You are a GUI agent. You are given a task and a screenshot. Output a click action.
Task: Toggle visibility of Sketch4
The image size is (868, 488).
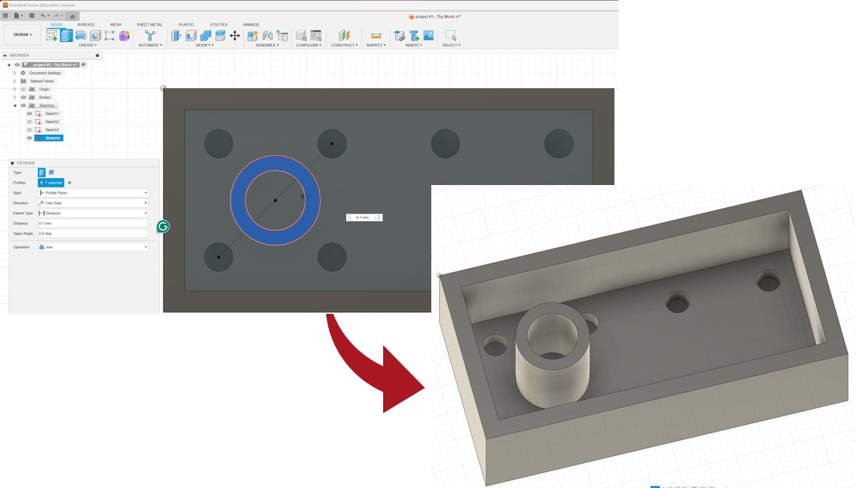[29, 138]
